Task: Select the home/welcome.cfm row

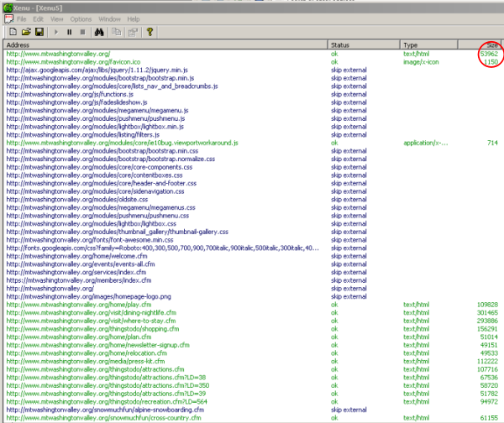Action: (252, 256)
